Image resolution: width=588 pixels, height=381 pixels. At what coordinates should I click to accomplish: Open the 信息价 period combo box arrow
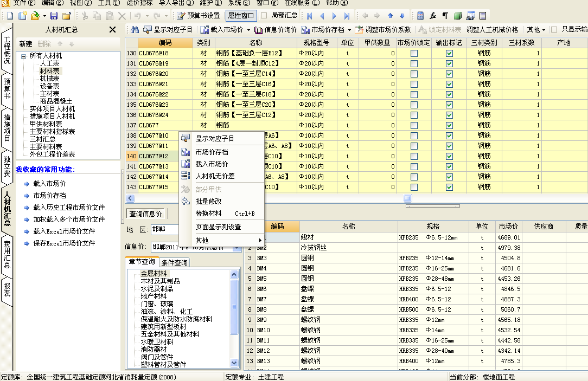237,247
